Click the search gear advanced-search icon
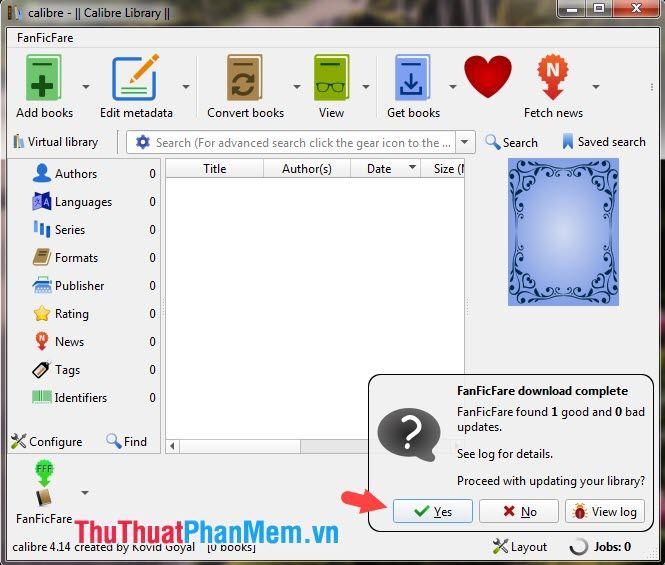This screenshot has height=565, width=665. 143,142
